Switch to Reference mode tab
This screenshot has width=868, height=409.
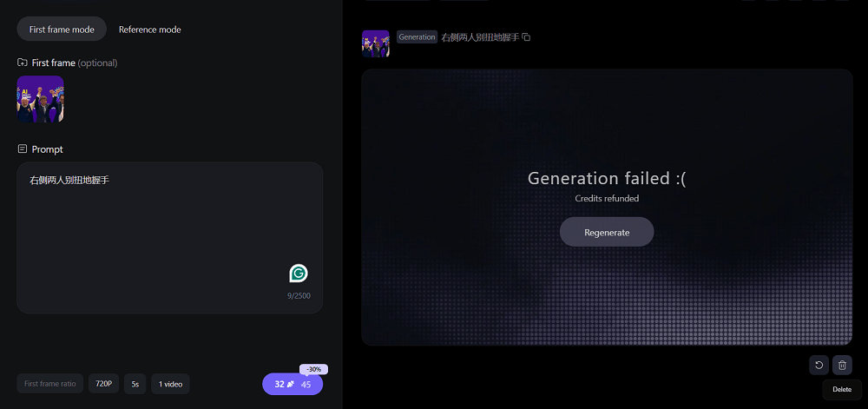(x=149, y=30)
